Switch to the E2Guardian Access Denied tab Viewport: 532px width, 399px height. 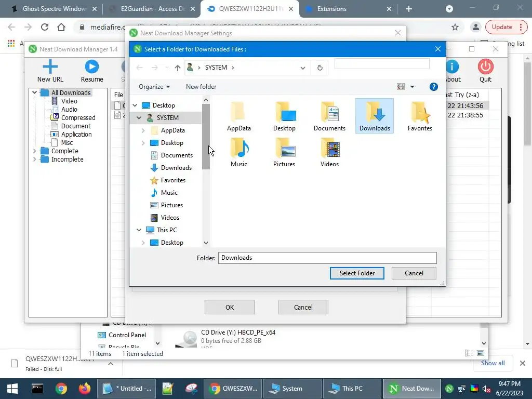click(x=152, y=9)
